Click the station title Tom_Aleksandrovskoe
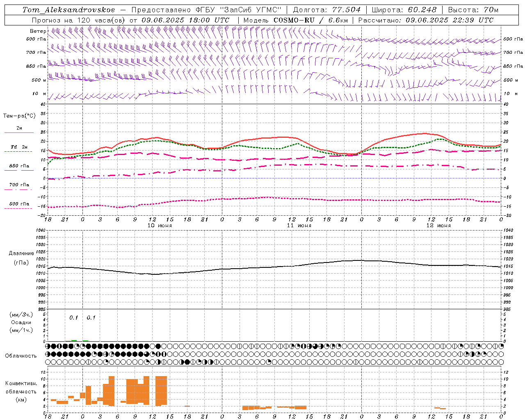Image resolution: width=525 pixels, height=420 pixels. [x=69, y=10]
